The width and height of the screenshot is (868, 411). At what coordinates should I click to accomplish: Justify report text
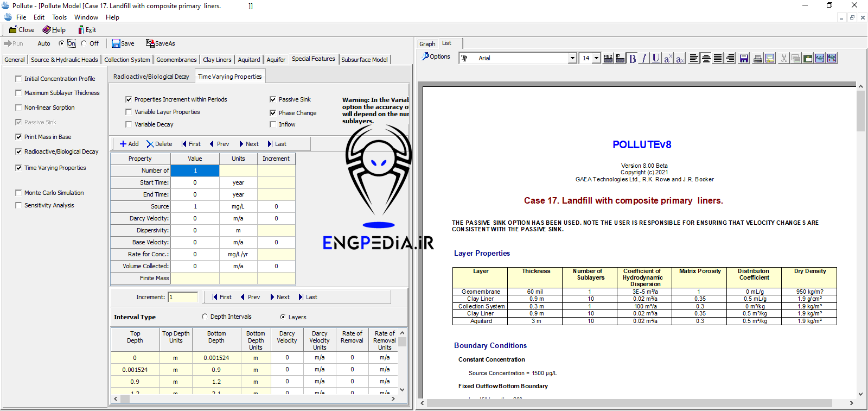pyautogui.click(x=718, y=58)
